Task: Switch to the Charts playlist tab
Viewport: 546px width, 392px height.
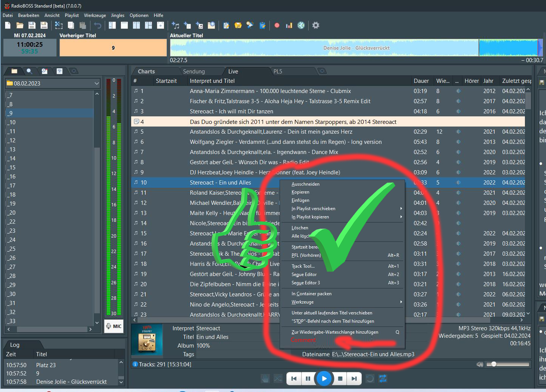Action: (x=146, y=71)
